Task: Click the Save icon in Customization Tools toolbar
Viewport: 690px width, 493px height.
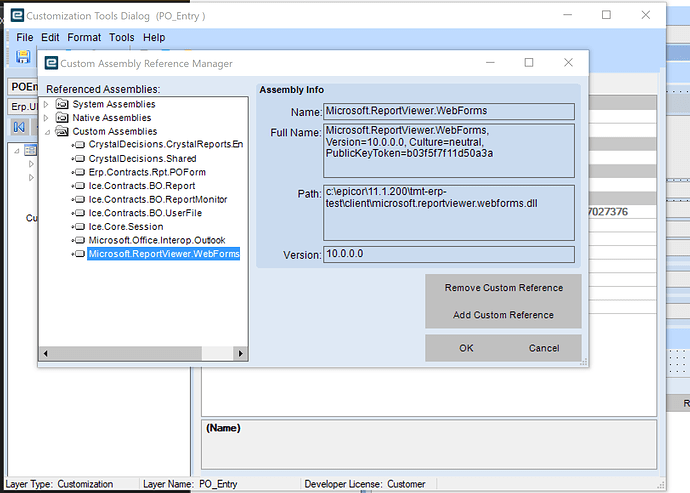Action: pyautogui.click(x=23, y=57)
